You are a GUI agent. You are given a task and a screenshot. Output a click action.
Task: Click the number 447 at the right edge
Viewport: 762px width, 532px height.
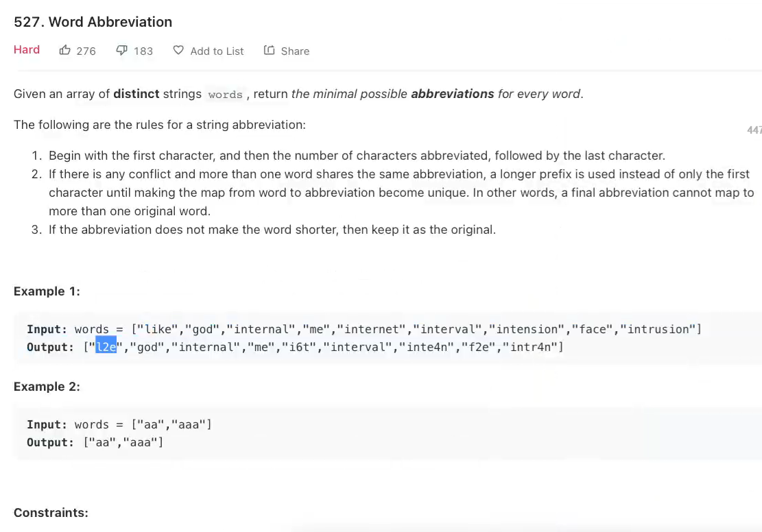[x=754, y=130]
